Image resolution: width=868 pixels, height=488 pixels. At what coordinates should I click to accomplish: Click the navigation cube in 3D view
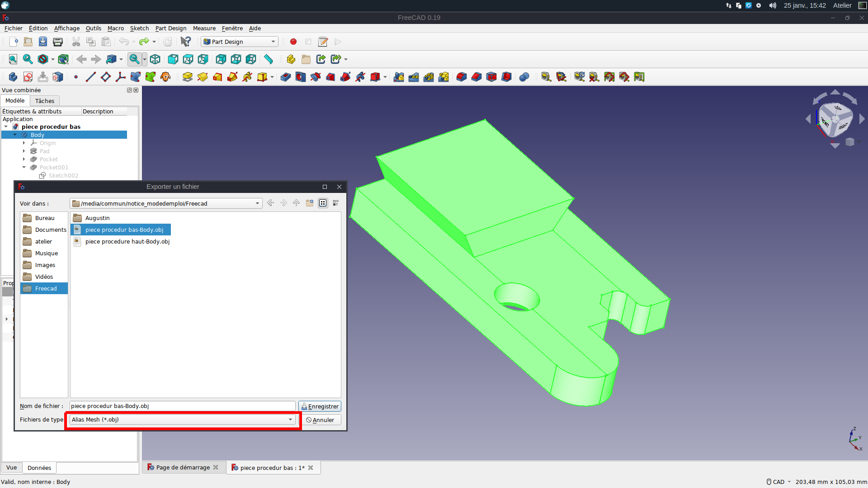[835, 119]
